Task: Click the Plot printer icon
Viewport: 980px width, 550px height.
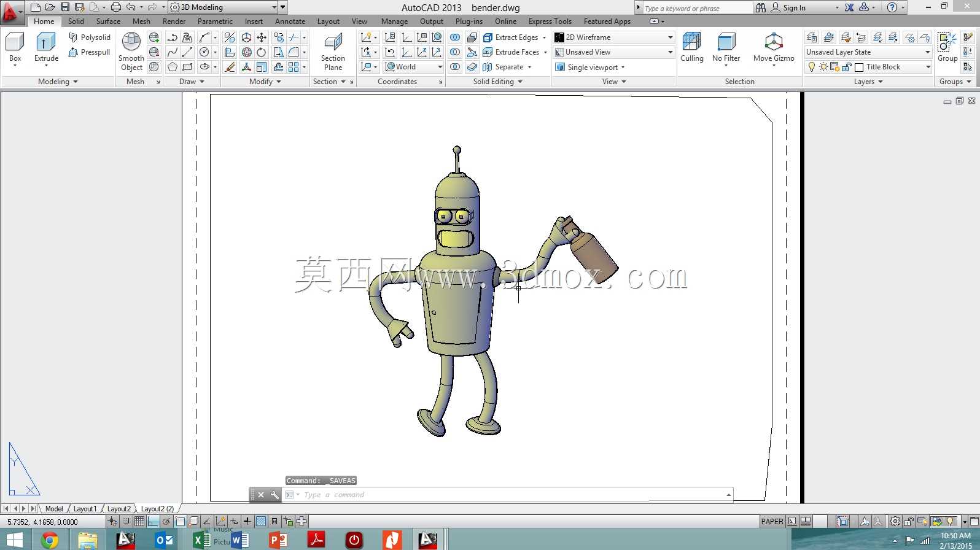Action: click(115, 7)
